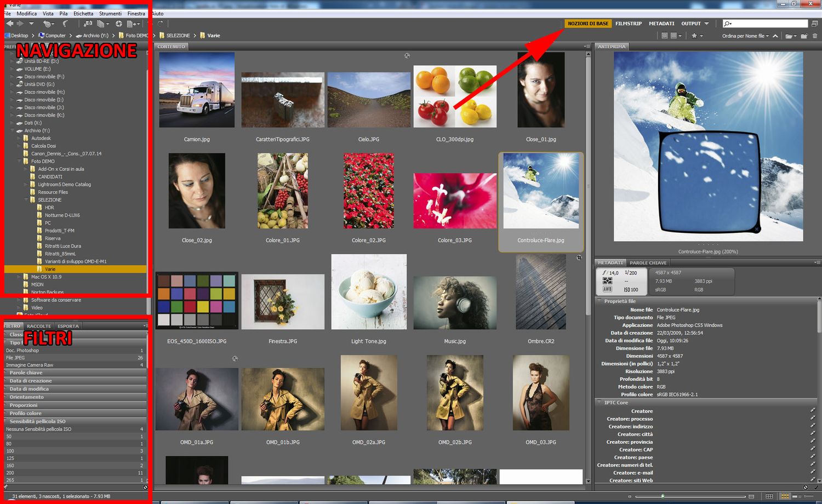Open the star rating filter dropdown
Image resolution: width=822 pixels, height=504 pixels.
pos(697,36)
